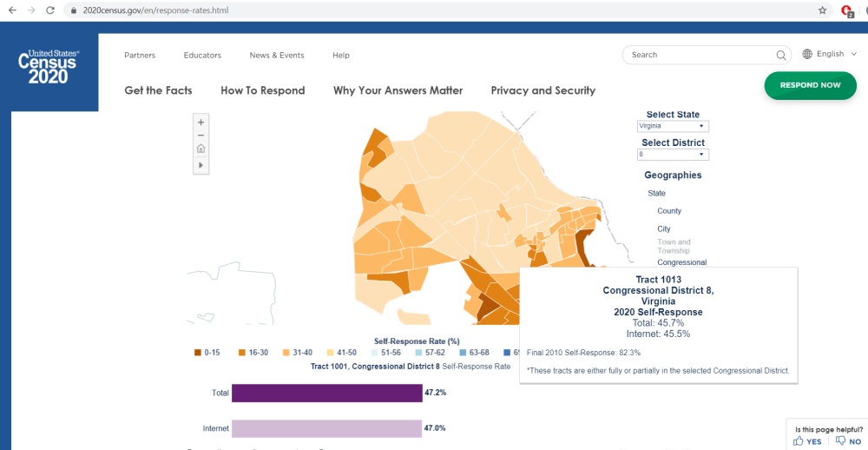Expand the English language selector
The image size is (868, 450).
tap(830, 54)
